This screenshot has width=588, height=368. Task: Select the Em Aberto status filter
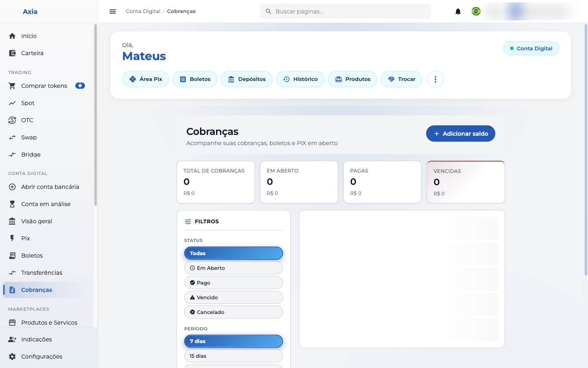(x=234, y=268)
